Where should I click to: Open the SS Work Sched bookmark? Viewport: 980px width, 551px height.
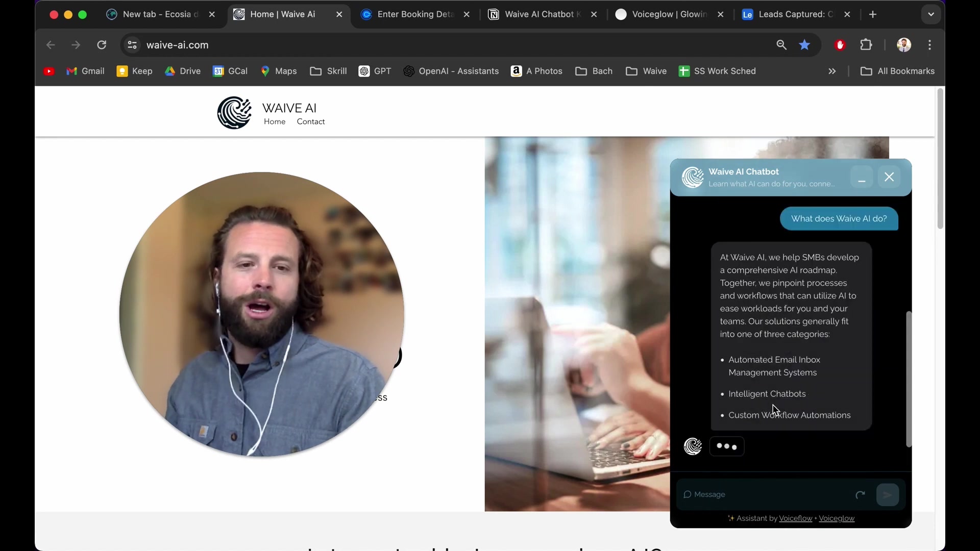click(717, 71)
